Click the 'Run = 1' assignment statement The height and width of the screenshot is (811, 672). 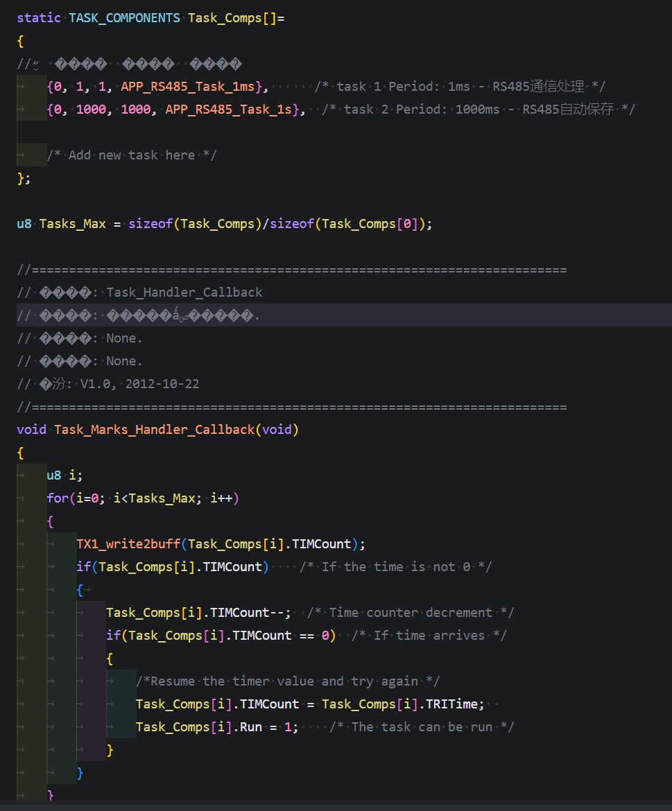pos(217,726)
